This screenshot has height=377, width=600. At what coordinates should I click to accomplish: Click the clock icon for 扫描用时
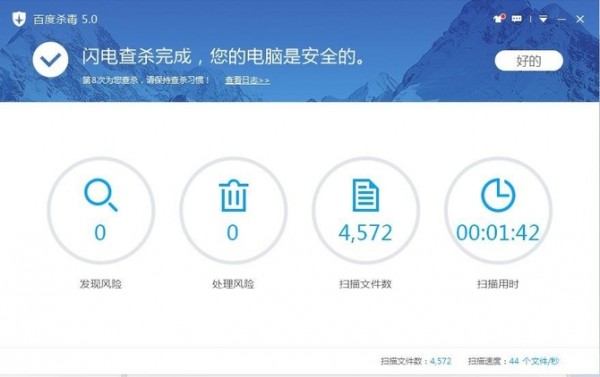point(498,195)
